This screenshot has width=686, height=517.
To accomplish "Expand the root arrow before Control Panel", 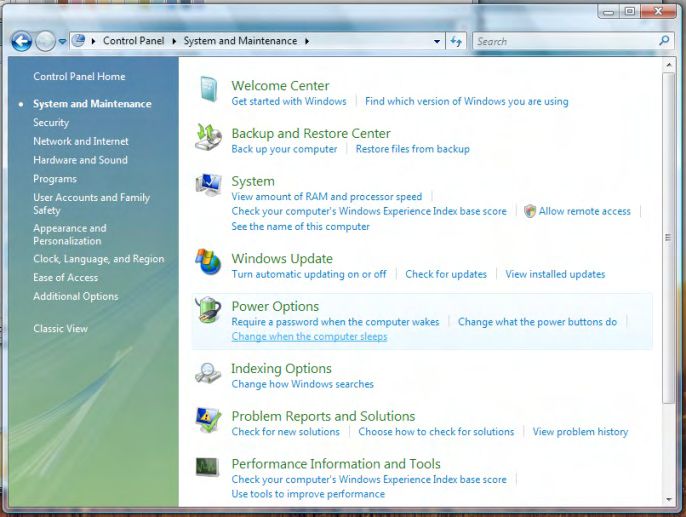I will point(94,41).
